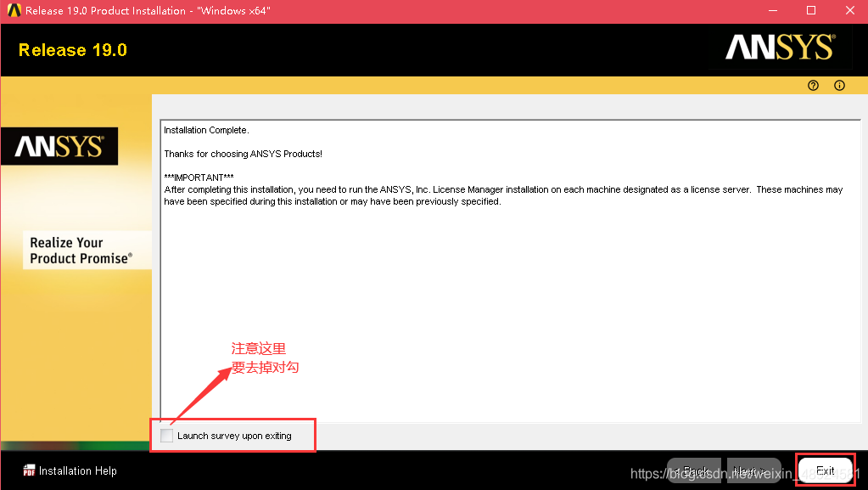Image resolution: width=868 pixels, height=490 pixels.
Task: Toggle Launch survey upon exiting checkbox
Action: 166,436
